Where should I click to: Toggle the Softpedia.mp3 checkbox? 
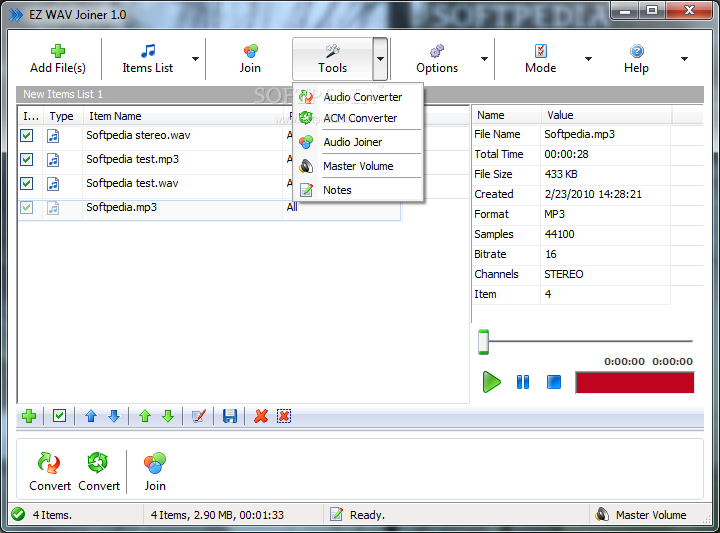click(27, 208)
